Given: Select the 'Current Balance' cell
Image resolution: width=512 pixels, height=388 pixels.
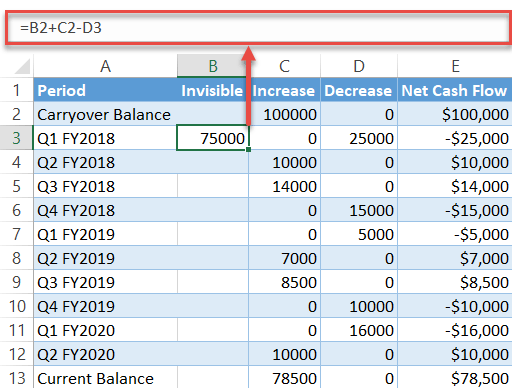Looking at the screenshot, I should click(x=105, y=377).
